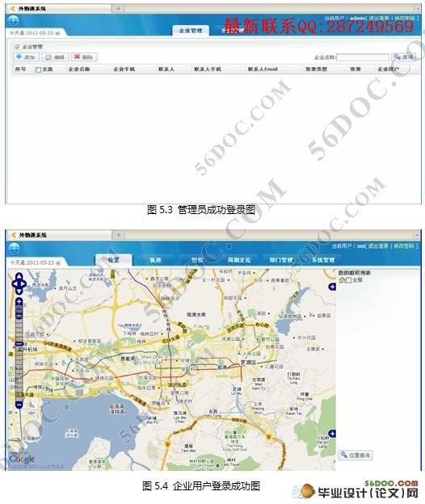This screenshot has width=425, height=504.
Task: Pan the map down with the arrow control
Action: tap(19, 292)
